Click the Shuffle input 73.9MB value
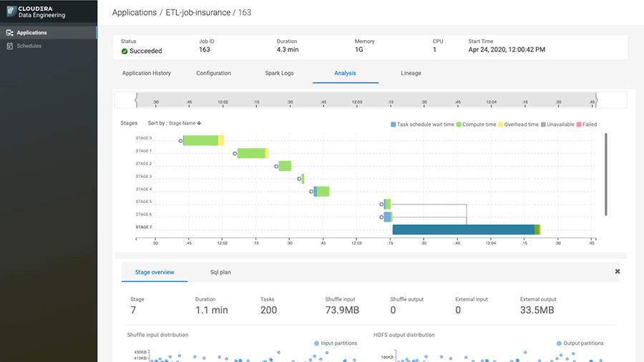The image size is (644, 362). 342,310
